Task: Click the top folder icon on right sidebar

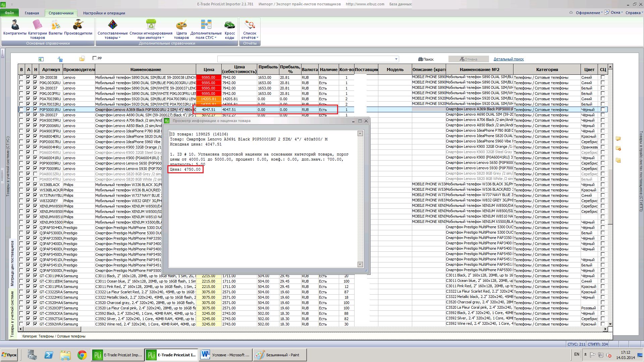Action: point(618,139)
